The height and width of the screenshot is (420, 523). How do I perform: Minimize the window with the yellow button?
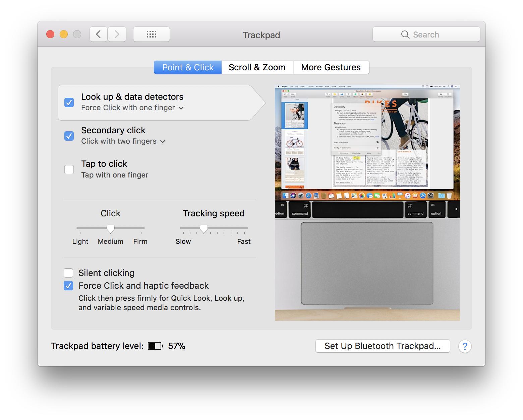pos(64,34)
